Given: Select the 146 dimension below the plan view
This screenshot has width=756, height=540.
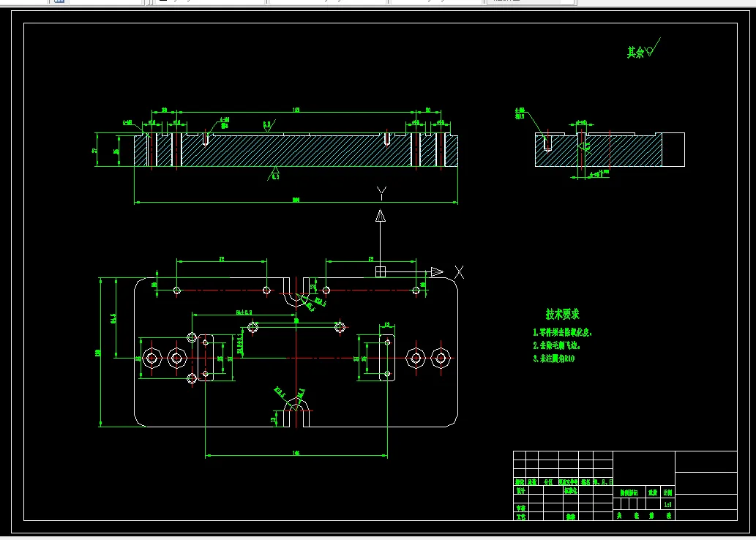Looking at the screenshot, I should pyautogui.click(x=296, y=453).
